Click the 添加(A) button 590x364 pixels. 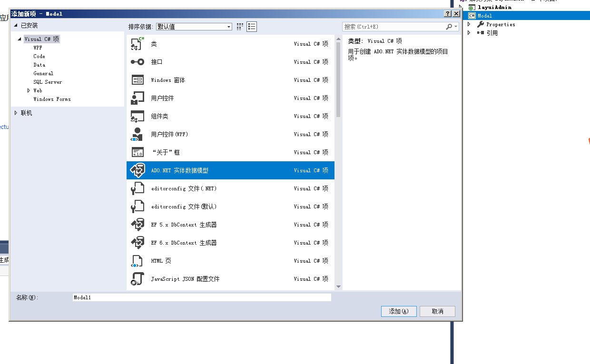pos(399,311)
